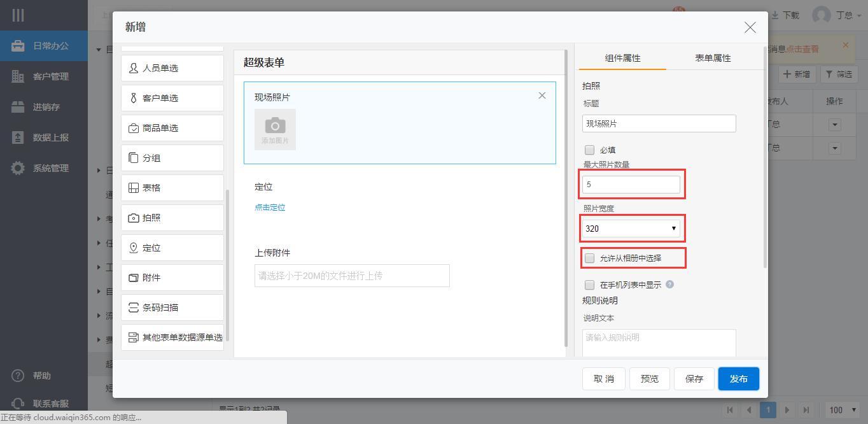
Task: Open the 照片宽度 dropdown showing 320
Action: (631, 229)
